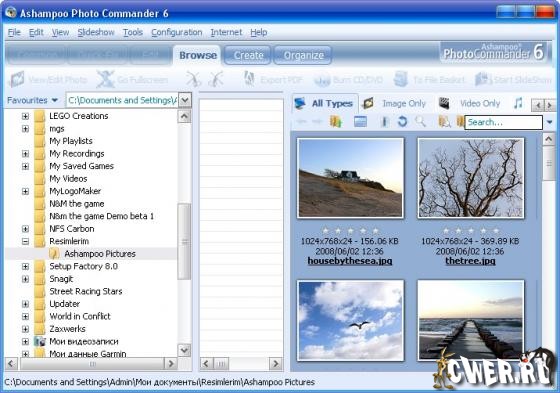Click the refresh icon in the thumbnail toolbar
This screenshot has width=560, height=393.
pos(402,122)
